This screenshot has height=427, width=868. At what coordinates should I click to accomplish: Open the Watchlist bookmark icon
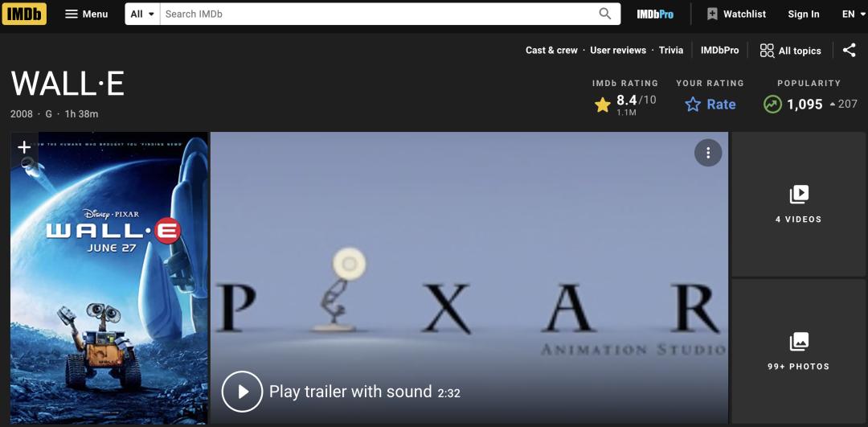(712, 14)
